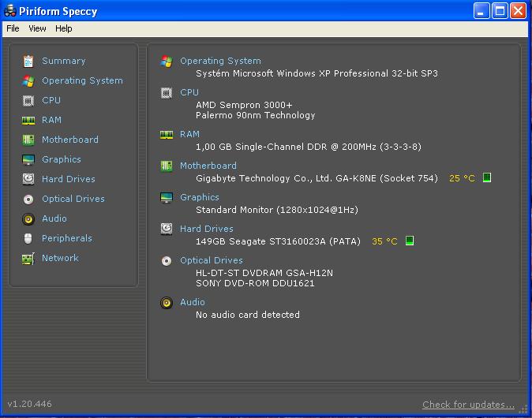Screen dimensions: 532x418
Task: Click the HL-DT-ST DVDRAM GSA-H12N text
Action: pos(264,273)
